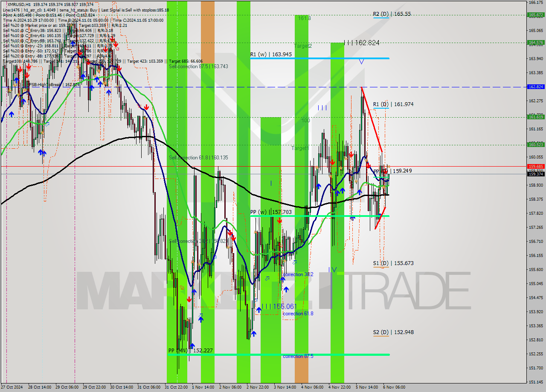546x392 pixels.
Task: Click the blue '| | |' marker above the 100 label
Action: click(322, 108)
